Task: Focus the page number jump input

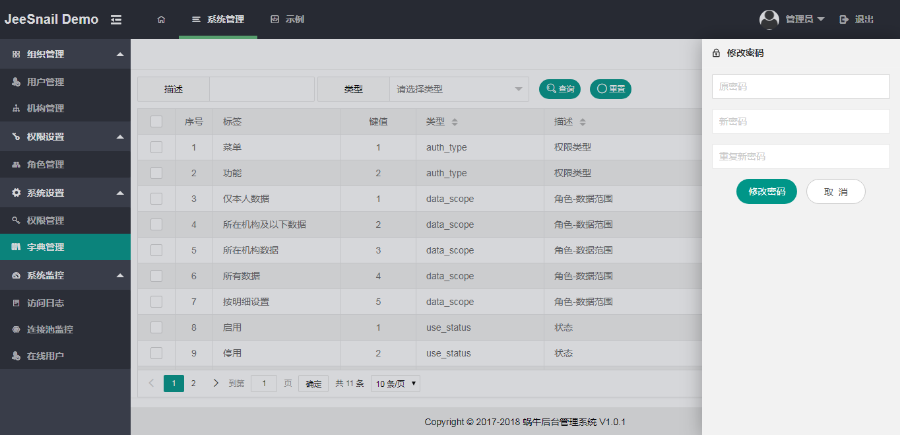Action: [264, 384]
